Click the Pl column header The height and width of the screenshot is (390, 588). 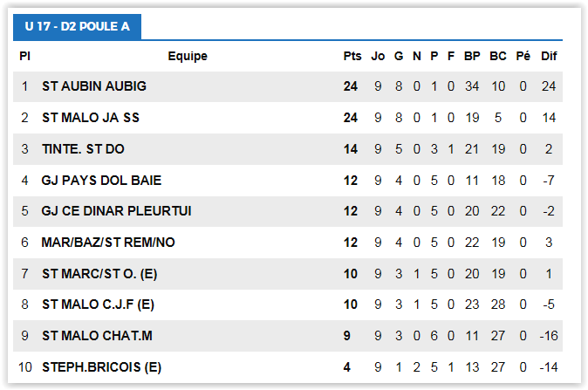(24, 57)
